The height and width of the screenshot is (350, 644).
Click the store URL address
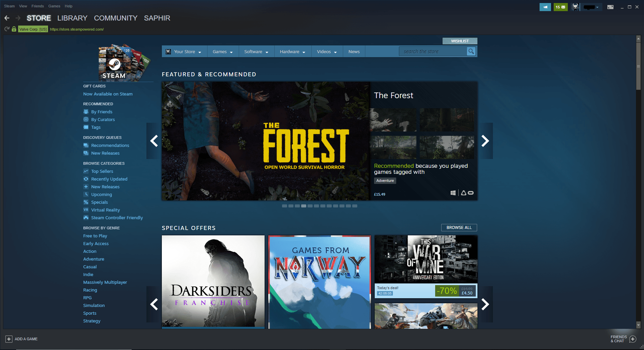77,29
